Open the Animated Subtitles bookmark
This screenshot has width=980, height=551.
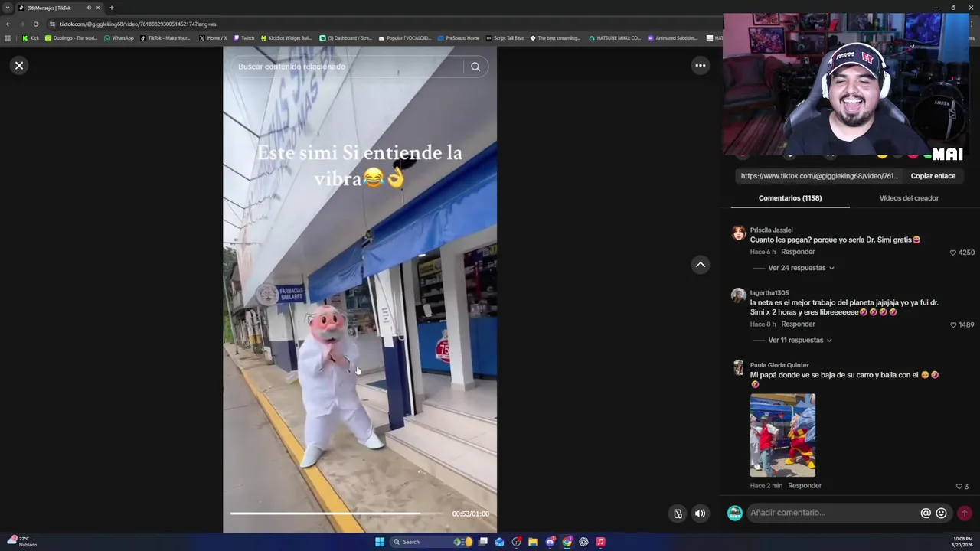point(673,38)
